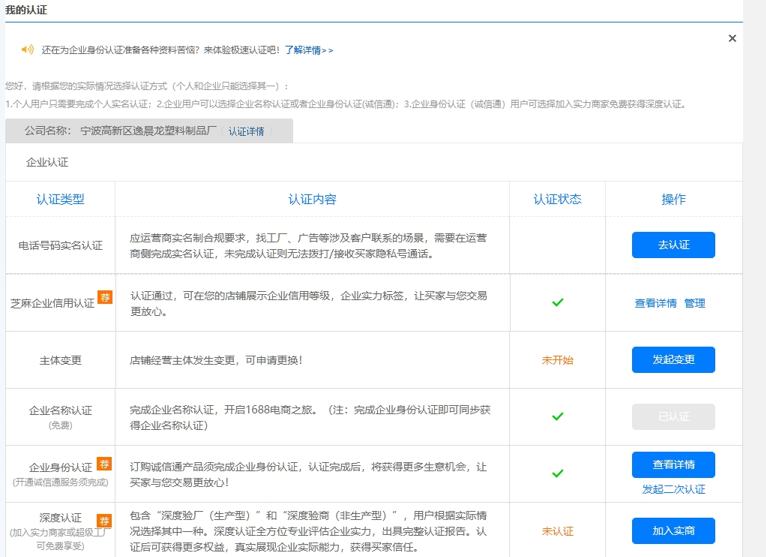Select the 操作 column header
Viewport: 766px width, 557px height.
point(673,199)
